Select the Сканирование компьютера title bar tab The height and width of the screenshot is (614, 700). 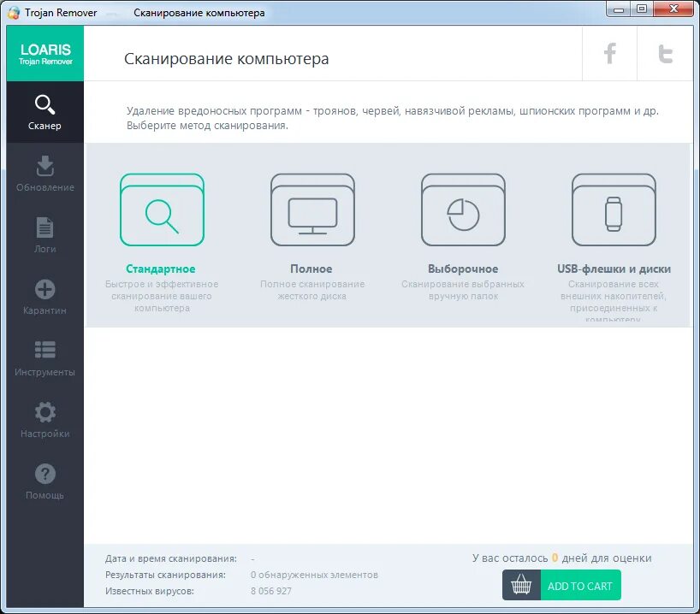199,12
